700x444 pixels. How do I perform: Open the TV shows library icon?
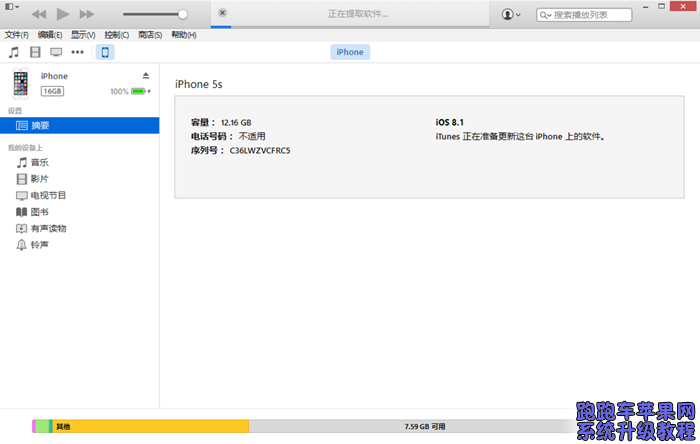[x=56, y=52]
